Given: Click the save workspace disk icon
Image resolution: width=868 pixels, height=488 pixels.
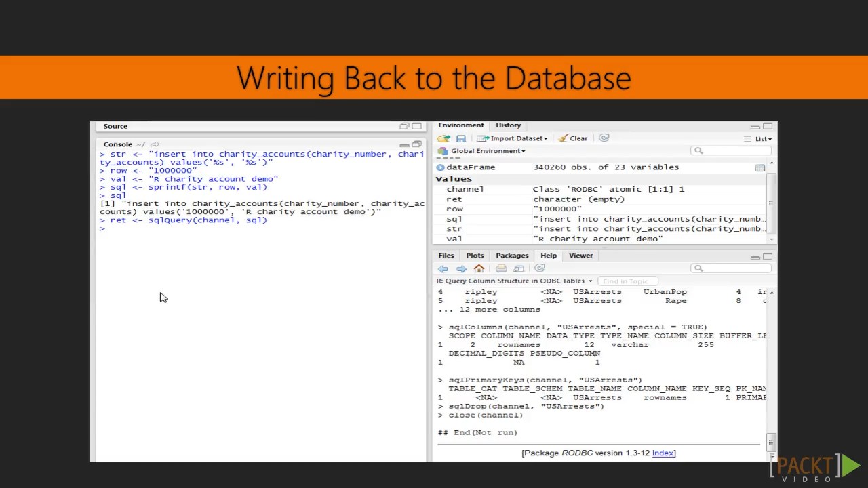Looking at the screenshot, I should [461, 138].
